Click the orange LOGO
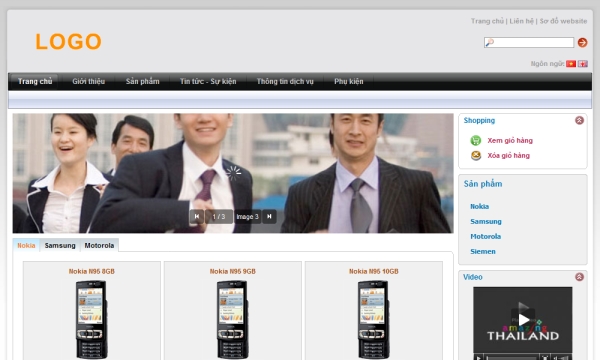Screen dimensions: 600x360 click(68, 41)
